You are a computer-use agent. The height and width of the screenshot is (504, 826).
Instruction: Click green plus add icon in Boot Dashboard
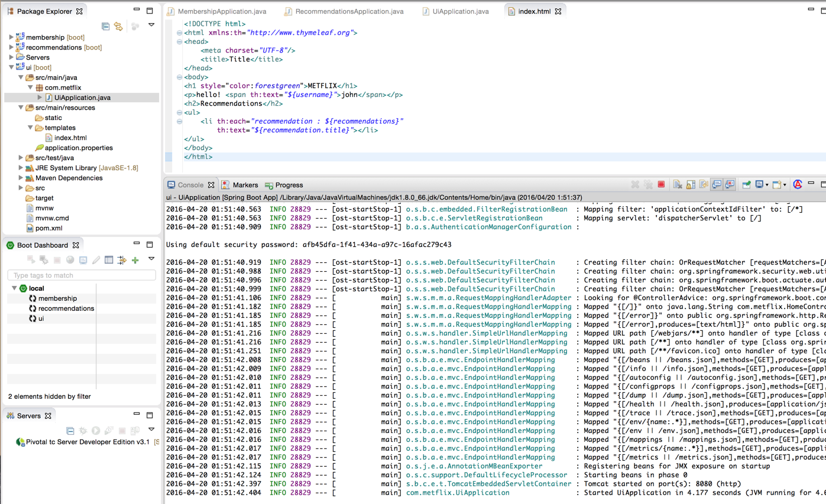pyautogui.click(x=135, y=260)
